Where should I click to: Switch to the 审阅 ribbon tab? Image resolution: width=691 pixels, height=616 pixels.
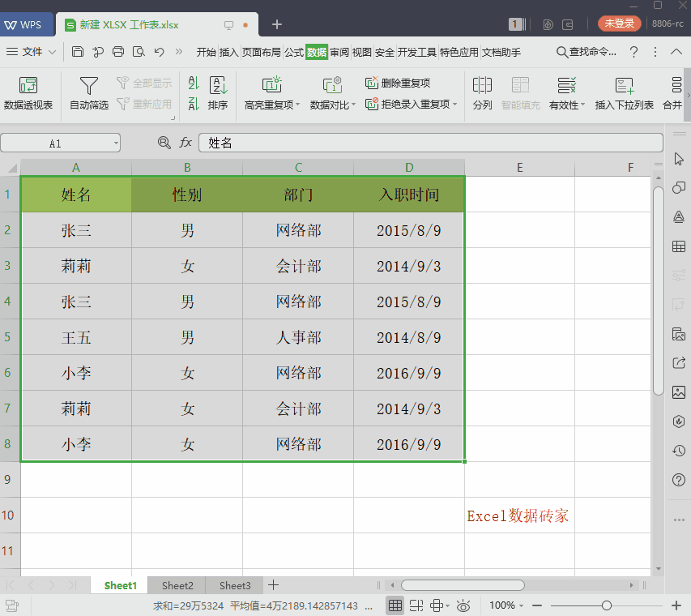[339, 52]
